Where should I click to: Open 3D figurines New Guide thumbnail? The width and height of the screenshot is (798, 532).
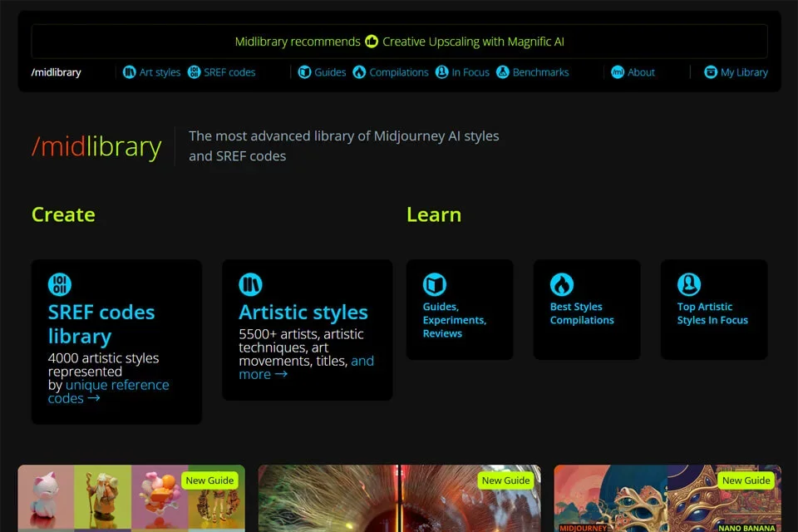(x=131, y=498)
